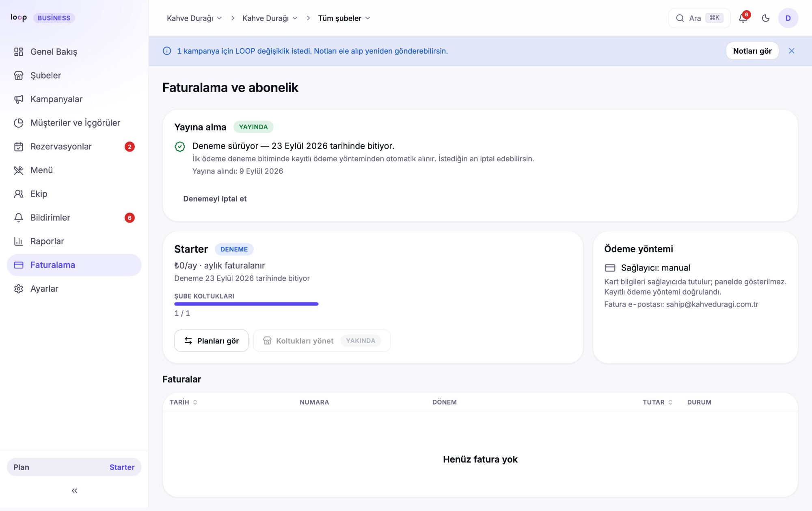The width and height of the screenshot is (812, 511).
Task: Click the Durum column header
Action: tap(699, 402)
